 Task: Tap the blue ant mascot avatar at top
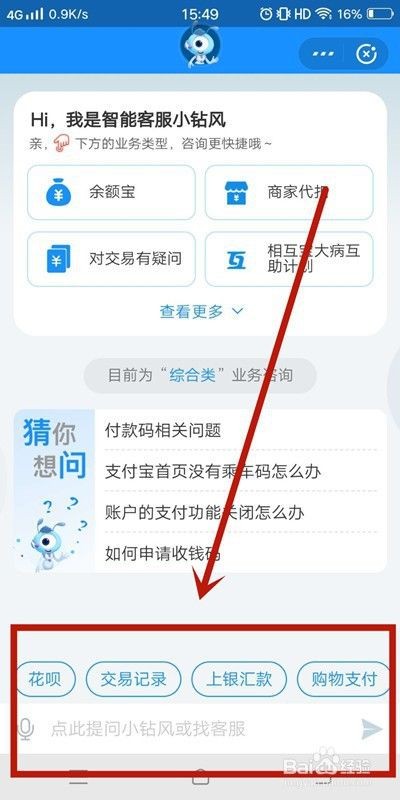click(x=199, y=45)
